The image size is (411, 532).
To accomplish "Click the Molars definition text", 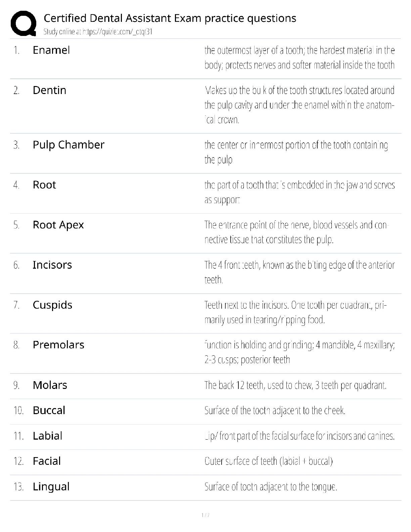I will tap(295, 385).
